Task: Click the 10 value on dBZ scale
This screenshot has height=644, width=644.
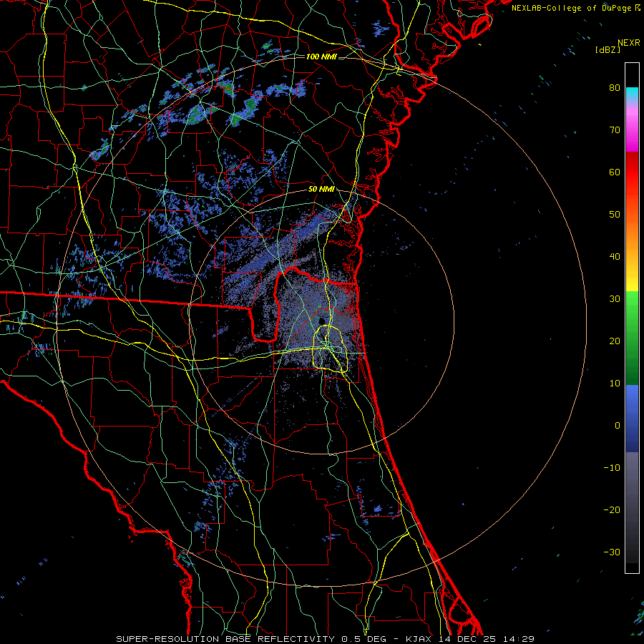Action: (615, 384)
